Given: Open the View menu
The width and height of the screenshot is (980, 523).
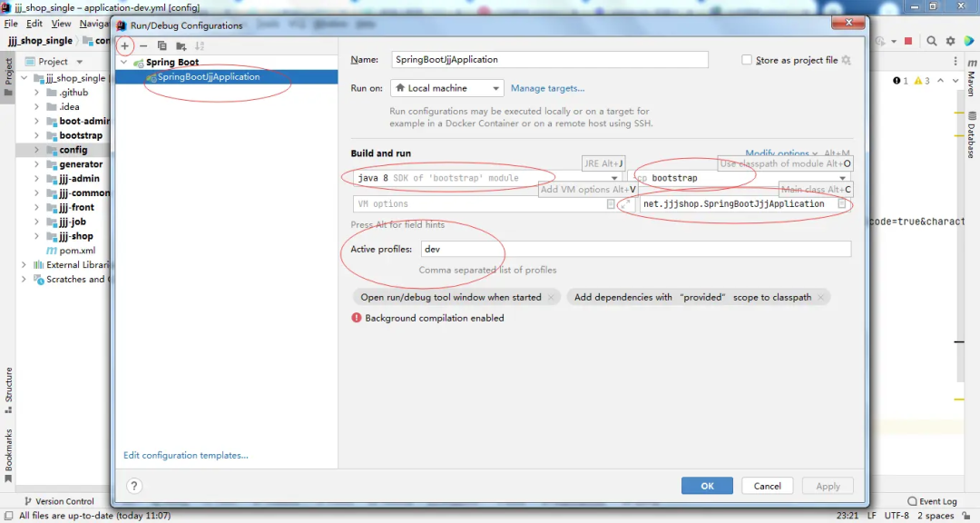Looking at the screenshot, I should (x=61, y=24).
